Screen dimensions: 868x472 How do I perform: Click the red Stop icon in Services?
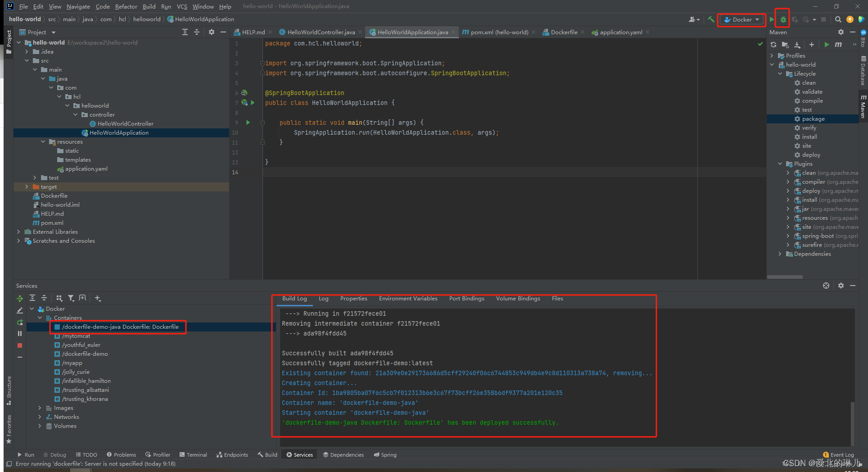click(20, 345)
